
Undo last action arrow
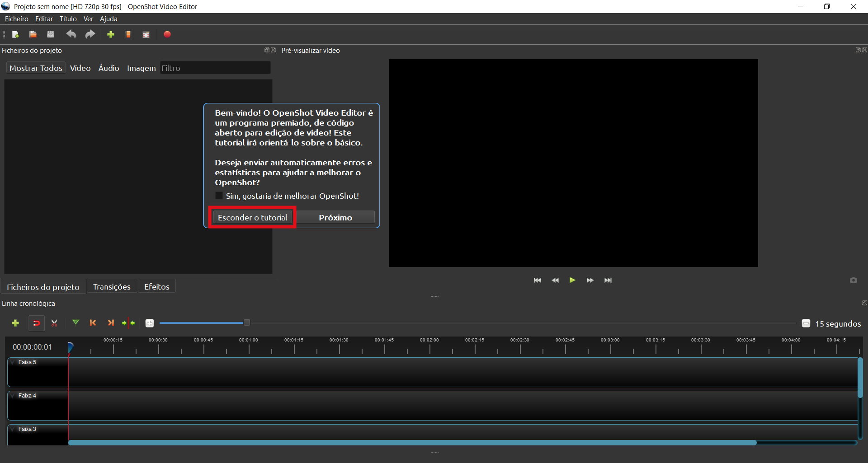[71, 34]
